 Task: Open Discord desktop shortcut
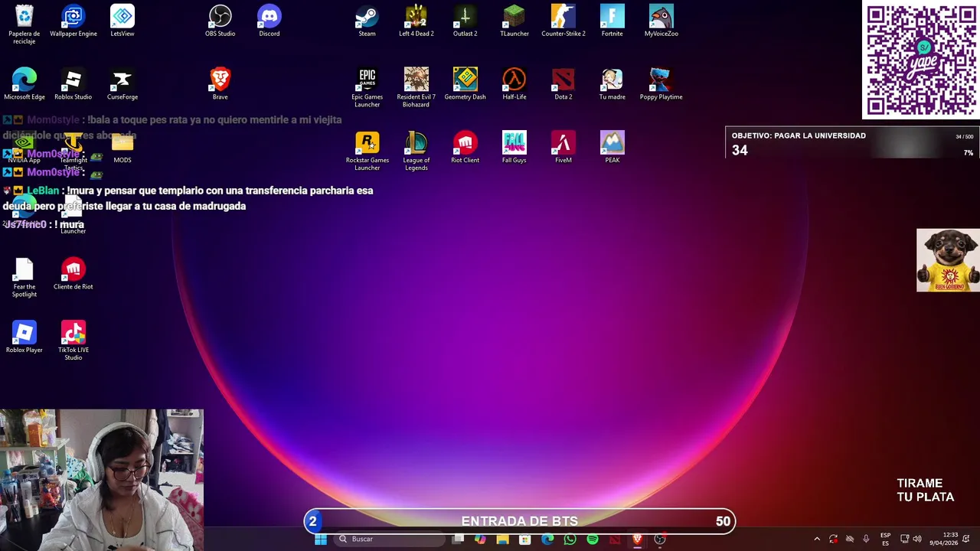click(x=269, y=21)
